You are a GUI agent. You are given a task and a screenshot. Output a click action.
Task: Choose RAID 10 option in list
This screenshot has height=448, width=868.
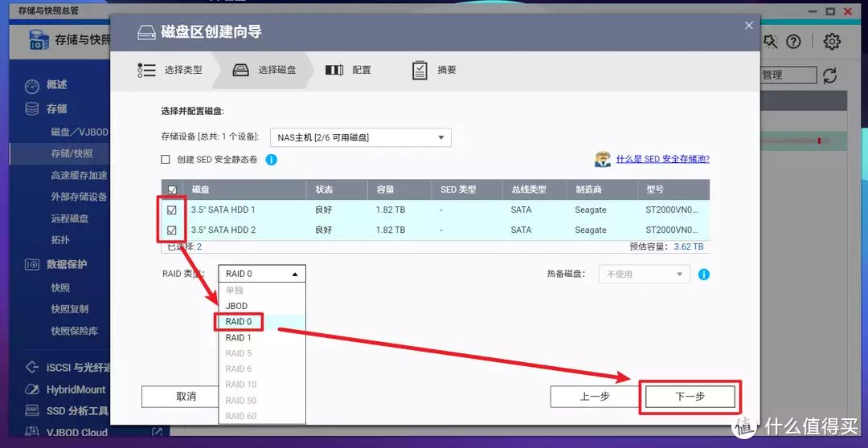pyautogui.click(x=262, y=385)
